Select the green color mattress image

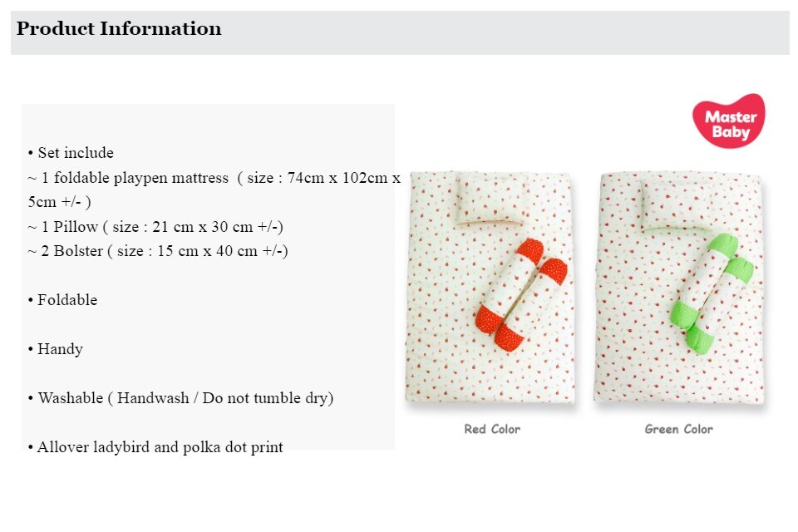[x=679, y=288]
